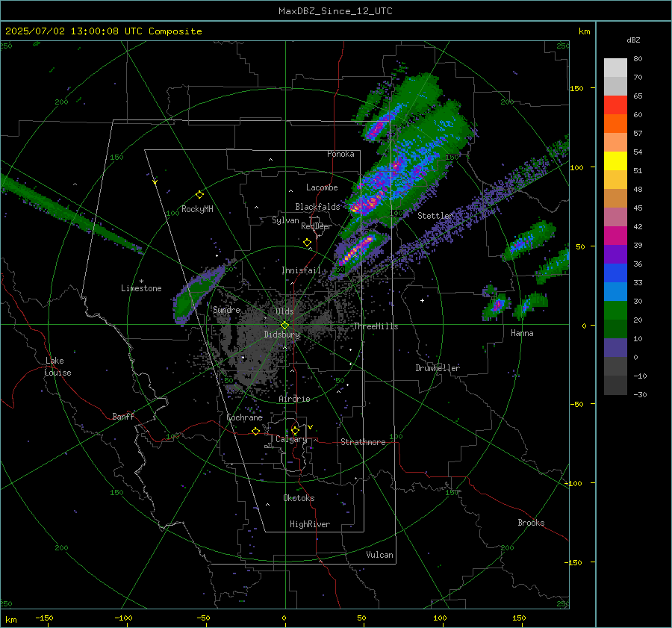Click the Ponoka city label

click(x=340, y=154)
